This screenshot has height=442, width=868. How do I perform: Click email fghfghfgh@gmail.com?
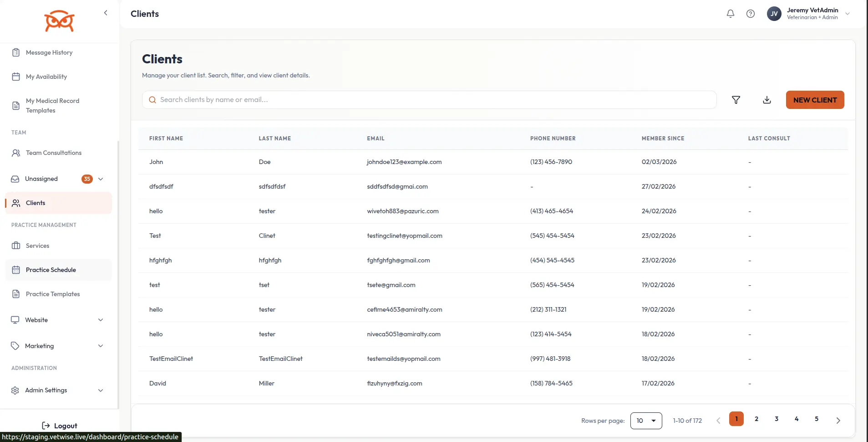(x=398, y=260)
